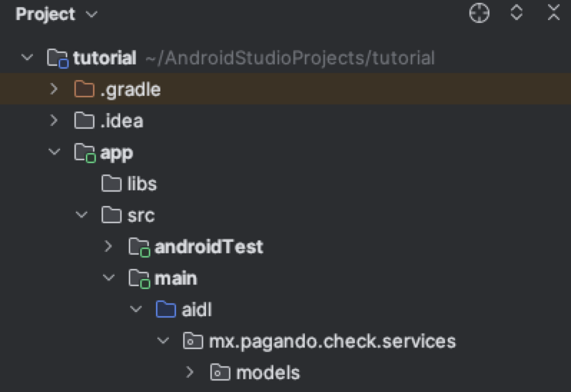Click the orange .gradle folder icon
Image resolution: width=571 pixels, height=392 pixels.
(84, 89)
